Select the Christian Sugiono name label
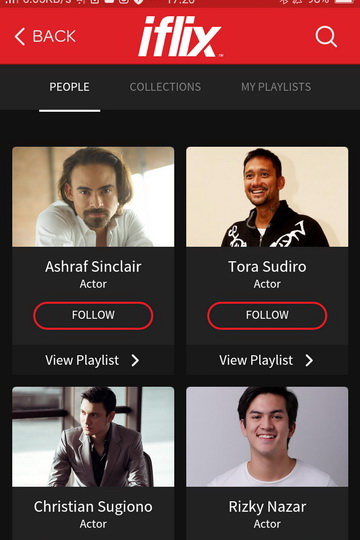 click(93, 507)
